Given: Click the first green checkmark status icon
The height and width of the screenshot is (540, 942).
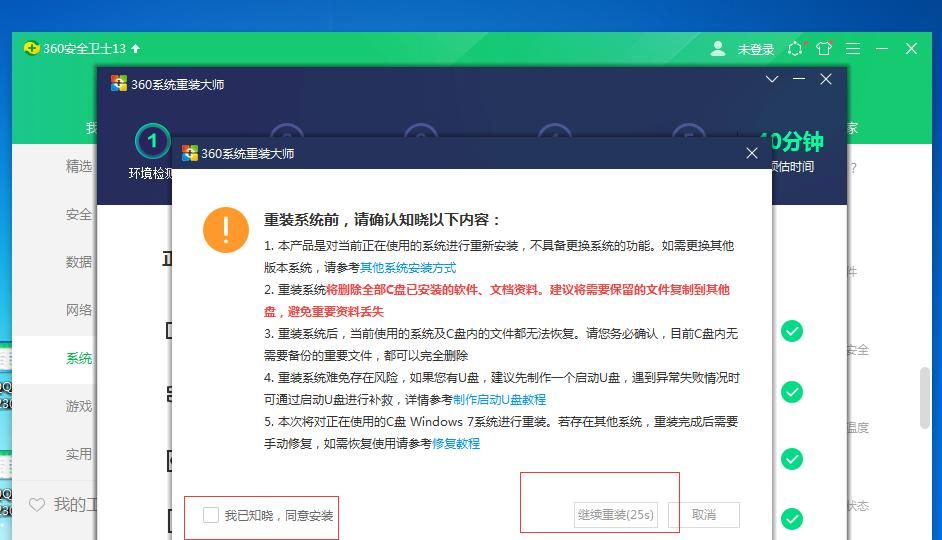Looking at the screenshot, I should tap(792, 331).
